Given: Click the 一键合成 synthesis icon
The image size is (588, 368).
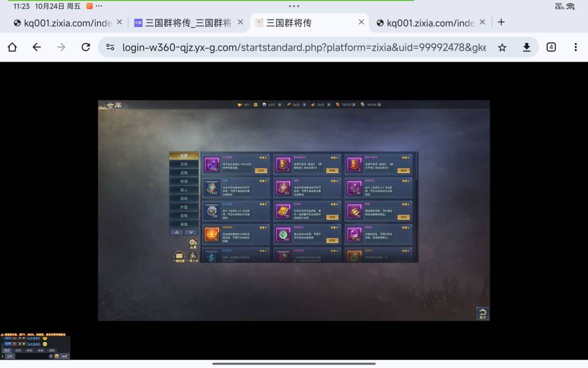Looking at the screenshot, I should pyautogui.click(x=193, y=256).
